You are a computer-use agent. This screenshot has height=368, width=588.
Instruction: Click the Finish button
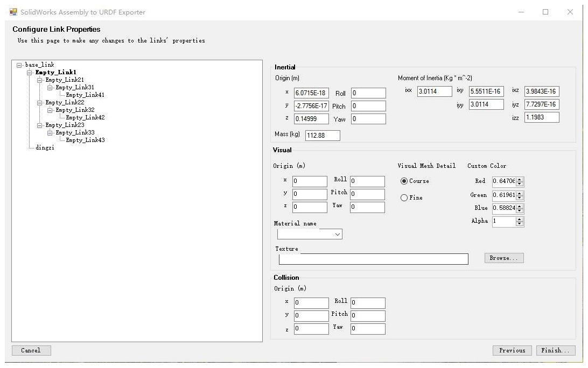[x=555, y=350]
